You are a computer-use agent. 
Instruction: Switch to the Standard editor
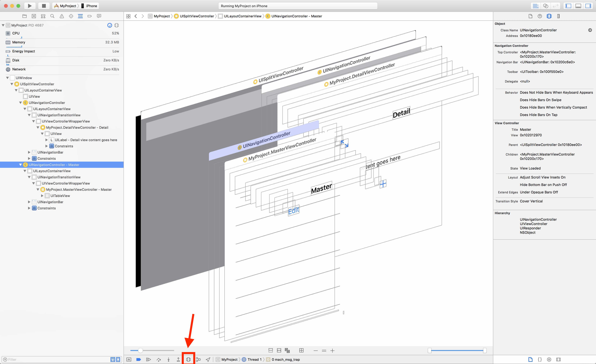coord(536,6)
